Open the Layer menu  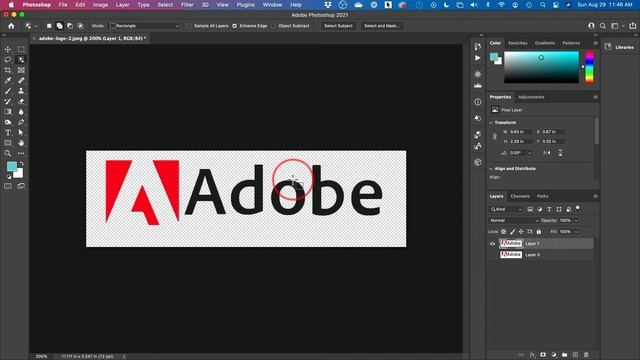(x=122, y=5)
